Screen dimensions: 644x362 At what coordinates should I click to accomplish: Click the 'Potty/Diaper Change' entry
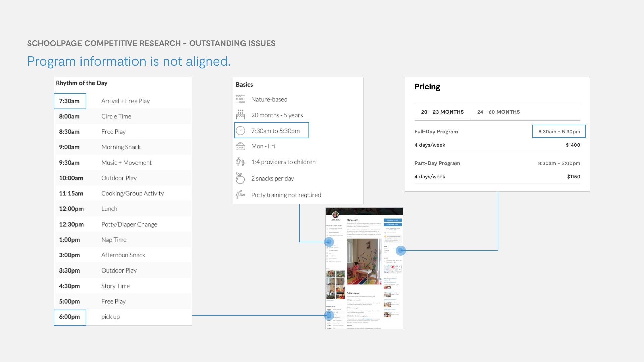tap(129, 224)
